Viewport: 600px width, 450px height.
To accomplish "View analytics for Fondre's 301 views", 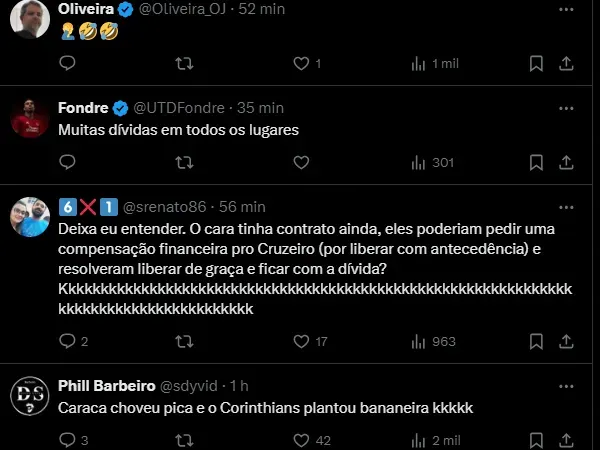I will coord(433,162).
